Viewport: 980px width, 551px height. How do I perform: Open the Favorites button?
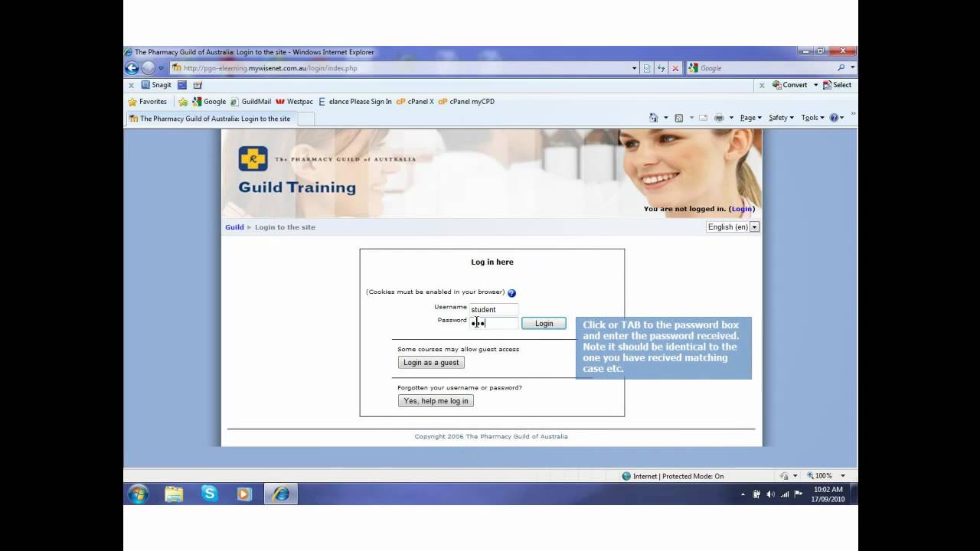coord(147,101)
